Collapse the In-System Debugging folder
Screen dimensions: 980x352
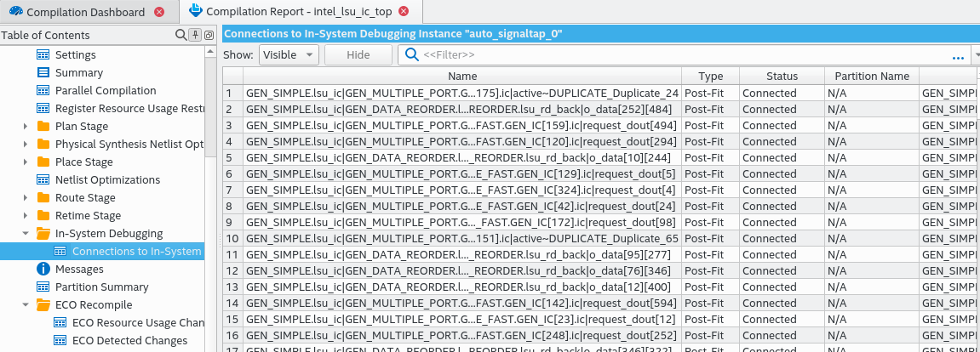26,233
